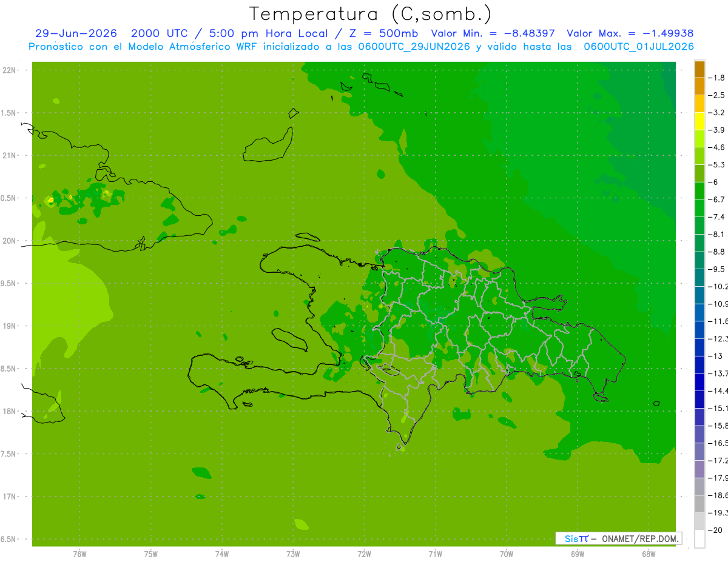728x562 pixels.
Task: Click the -15.8 colorbar value
Action: coord(719,426)
